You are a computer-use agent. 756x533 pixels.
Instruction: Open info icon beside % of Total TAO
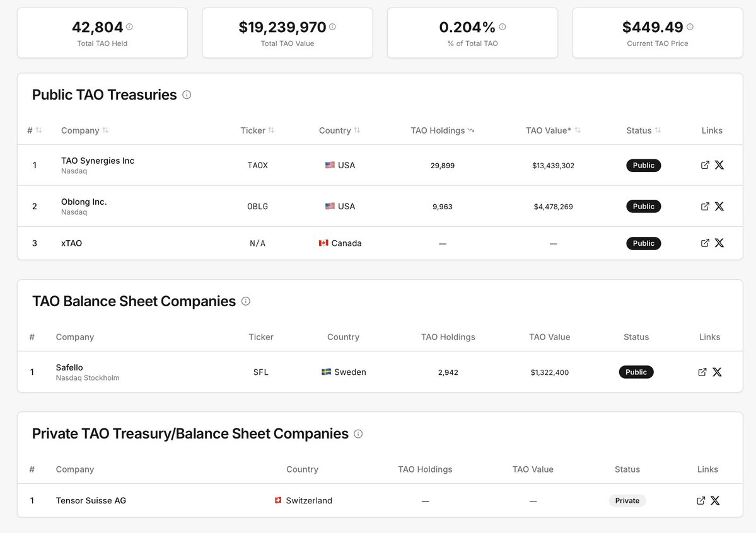tap(503, 27)
